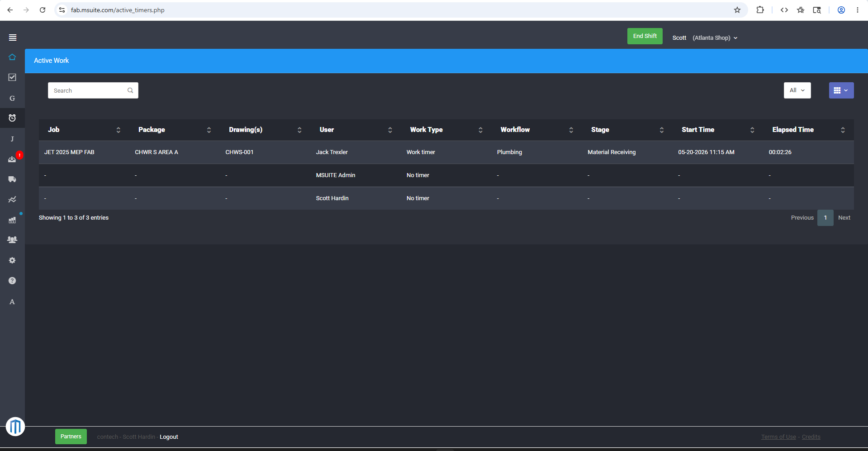Image resolution: width=868 pixels, height=451 pixels.
Task: Select user MSUITE Admin
Action: click(336, 175)
